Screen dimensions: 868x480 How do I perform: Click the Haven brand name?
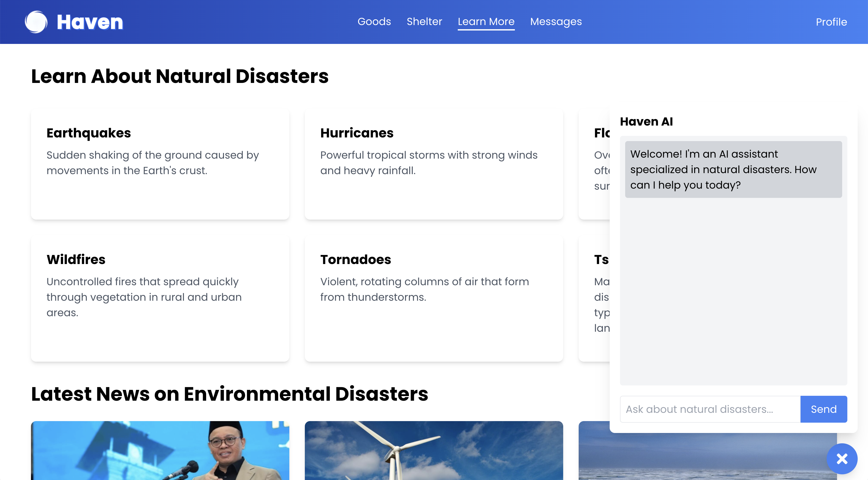[x=90, y=22]
